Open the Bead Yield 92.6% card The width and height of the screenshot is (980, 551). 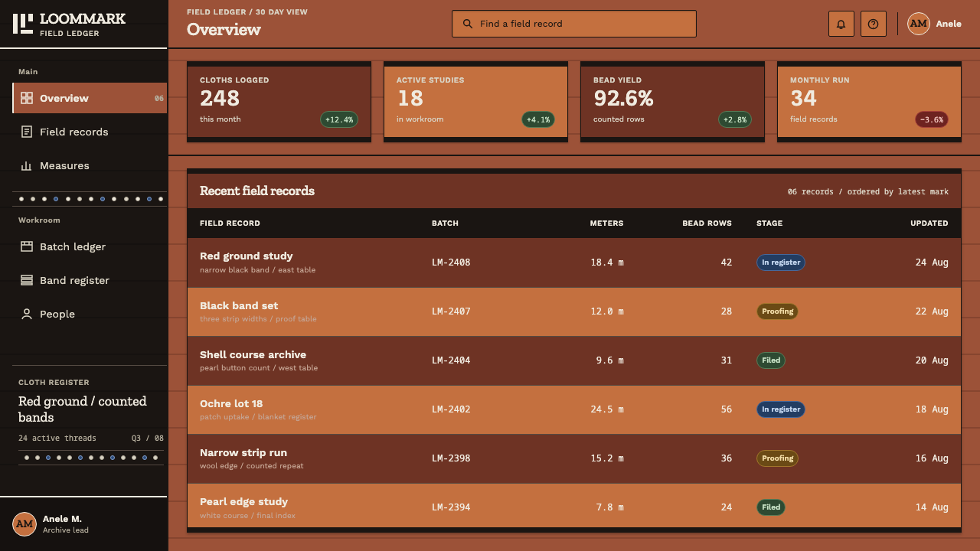[672, 102]
